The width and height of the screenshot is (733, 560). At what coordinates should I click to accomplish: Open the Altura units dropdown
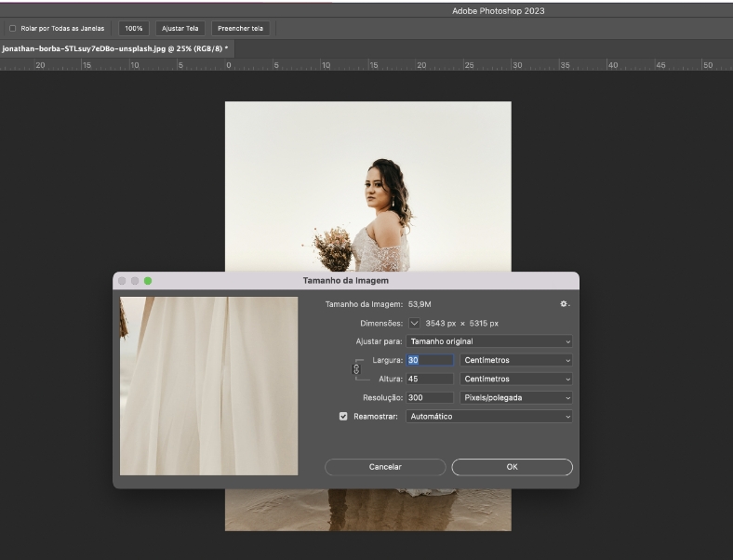pos(516,379)
